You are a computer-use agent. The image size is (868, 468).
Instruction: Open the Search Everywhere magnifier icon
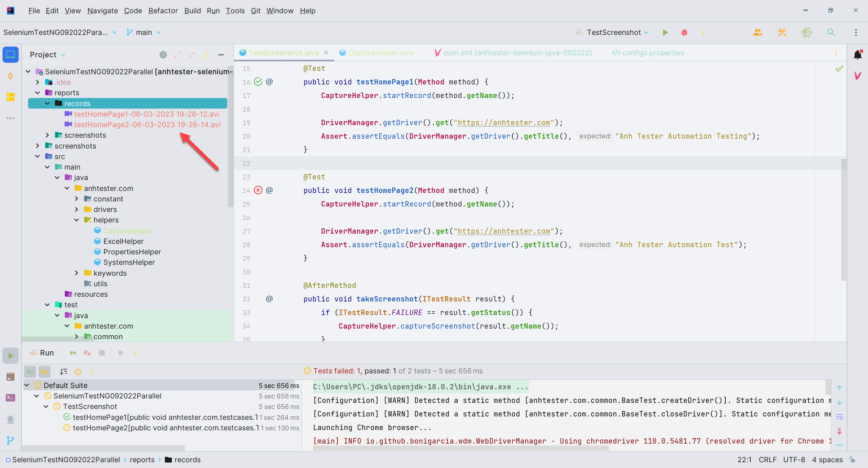[x=831, y=33]
